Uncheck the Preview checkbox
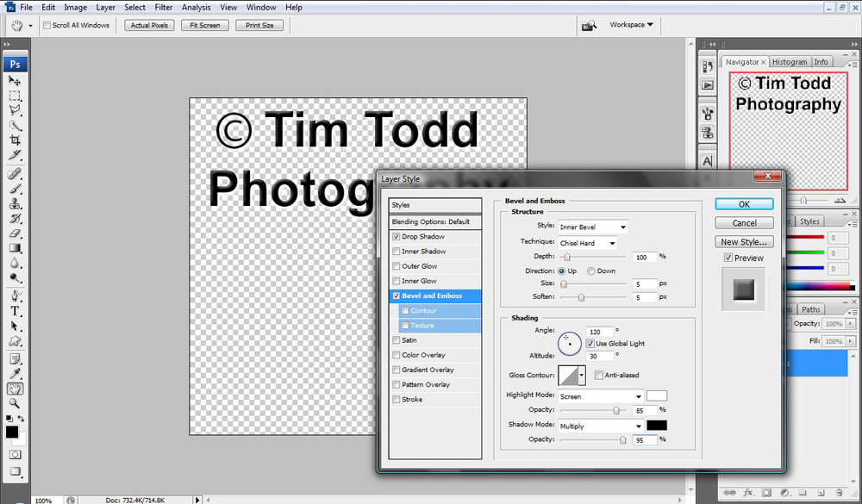Viewport: 862px width, 504px height. click(728, 258)
